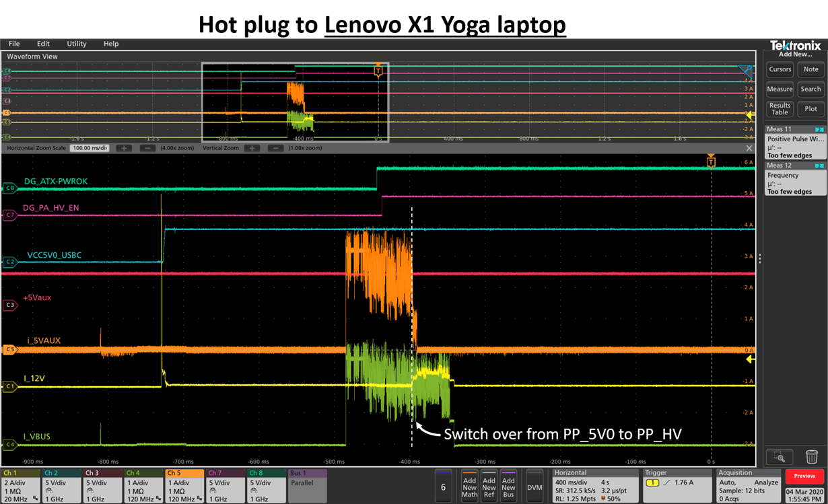
Task: Click the trash delete icon
Action: click(812, 456)
